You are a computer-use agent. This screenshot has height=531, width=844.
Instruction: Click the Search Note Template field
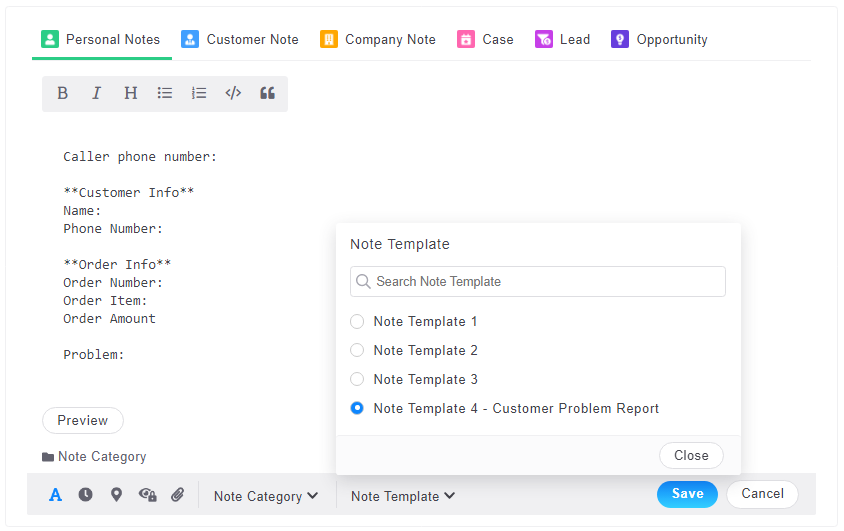click(538, 282)
